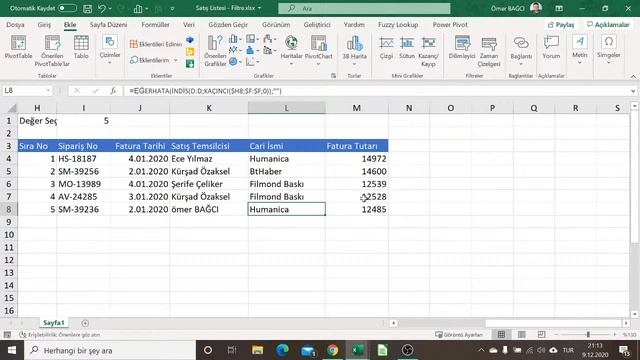Add a new sheet

[85, 323]
